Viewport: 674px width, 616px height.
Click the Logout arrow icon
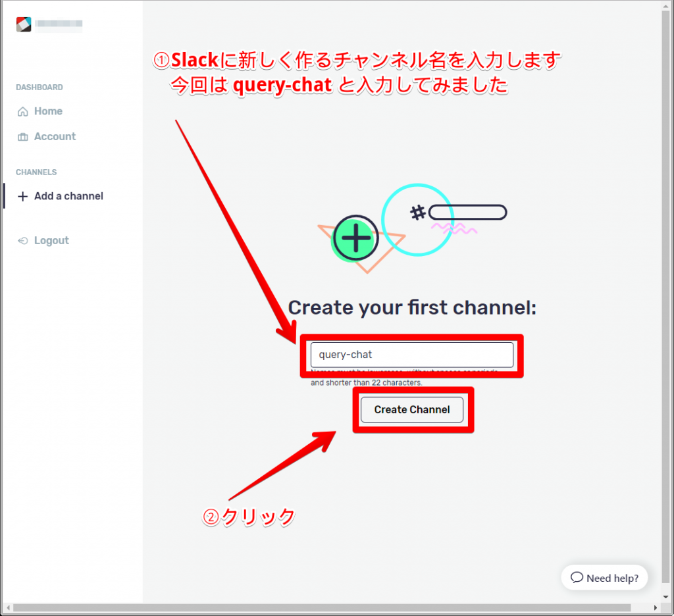pos(22,240)
